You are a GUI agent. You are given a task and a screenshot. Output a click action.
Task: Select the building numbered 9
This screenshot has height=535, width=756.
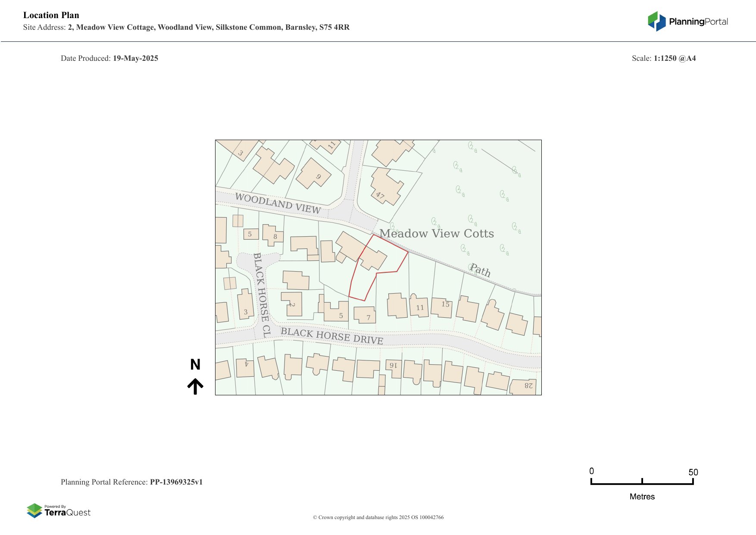314,174
